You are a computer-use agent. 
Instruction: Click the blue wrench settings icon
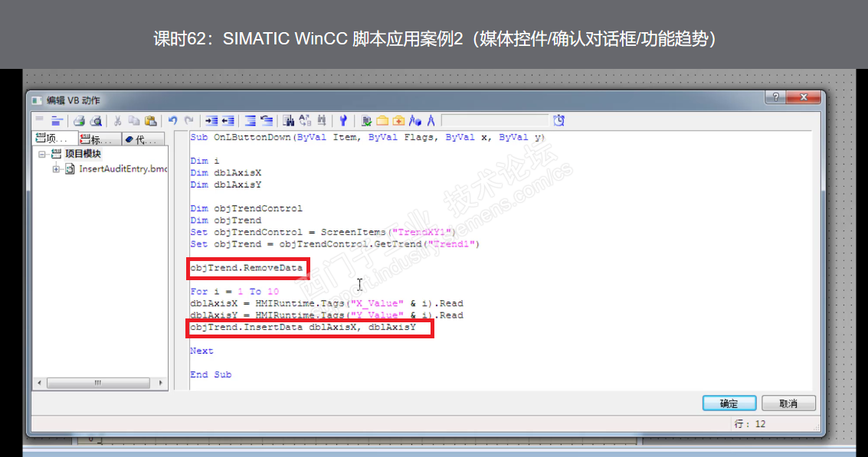point(343,121)
